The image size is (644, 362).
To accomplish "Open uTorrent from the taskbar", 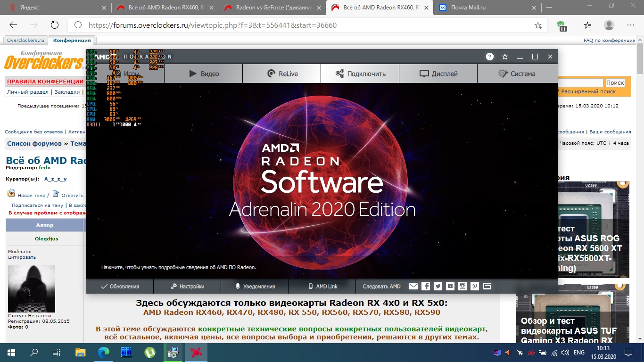I will coord(150,353).
